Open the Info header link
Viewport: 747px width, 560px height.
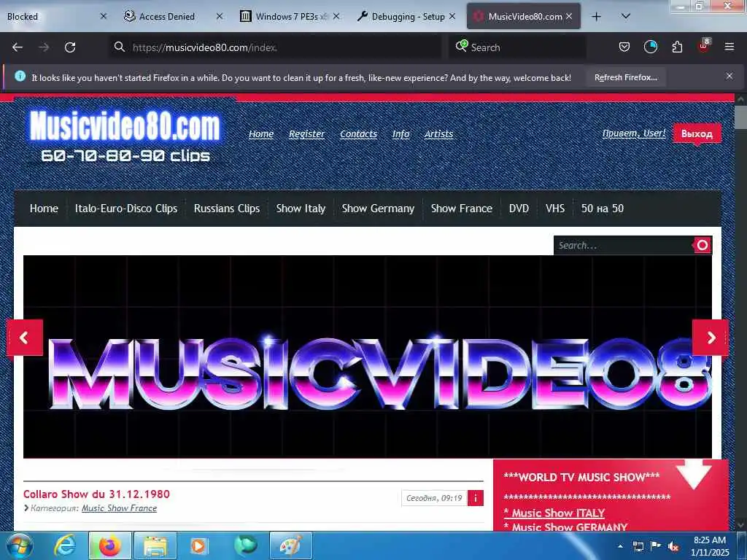400,134
